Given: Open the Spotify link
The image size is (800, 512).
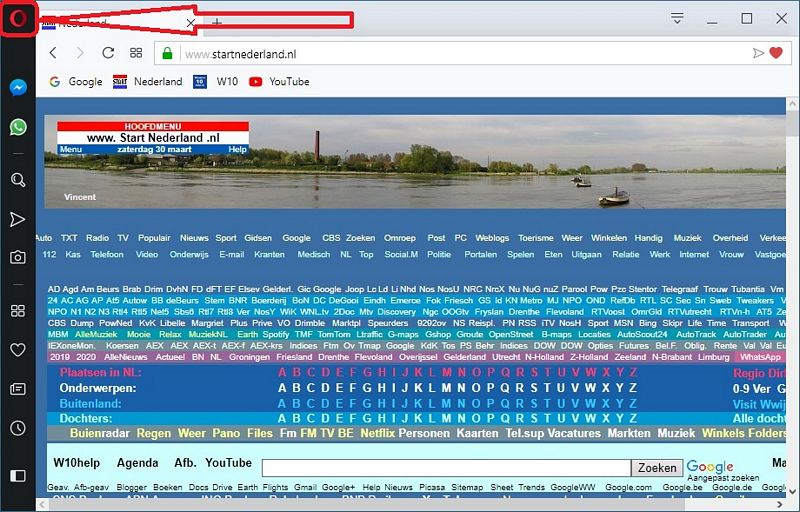Looking at the screenshot, I should [x=276, y=335].
